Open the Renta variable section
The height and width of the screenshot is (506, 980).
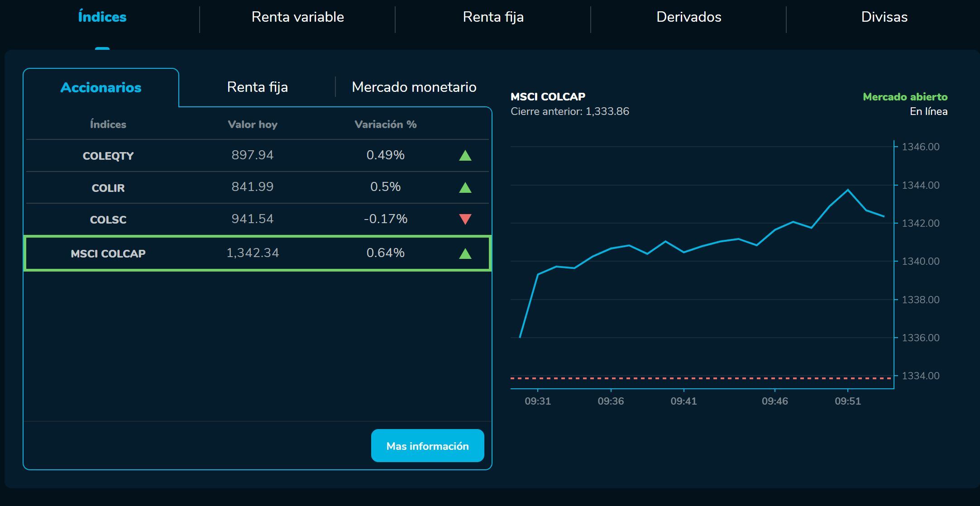[x=298, y=17]
